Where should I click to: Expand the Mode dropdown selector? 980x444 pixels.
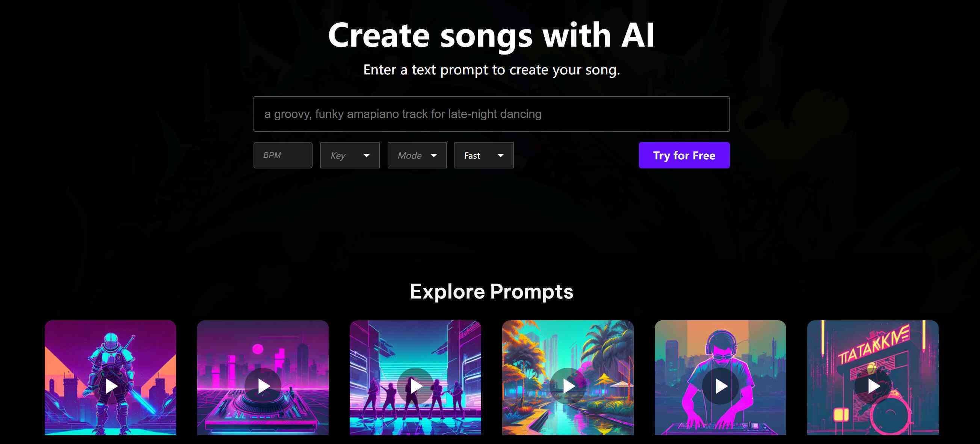click(416, 155)
